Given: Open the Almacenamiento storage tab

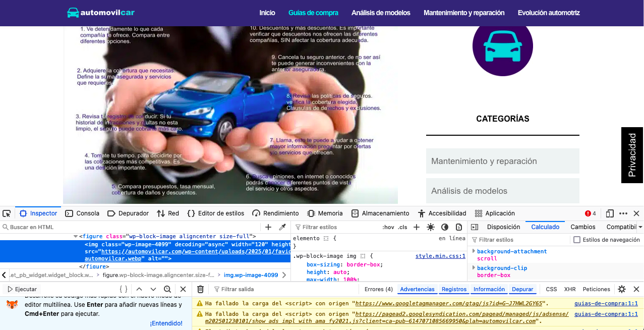Looking at the screenshot, I should (380, 213).
